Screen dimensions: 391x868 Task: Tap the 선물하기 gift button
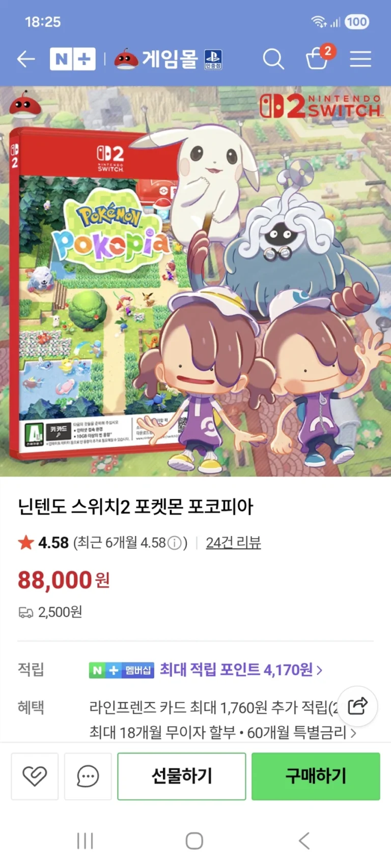tap(182, 776)
